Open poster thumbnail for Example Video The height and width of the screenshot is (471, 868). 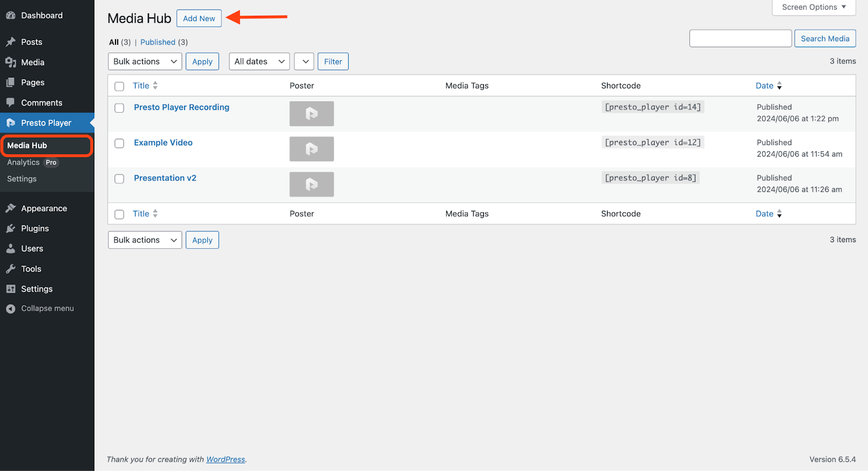click(x=311, y=149)
